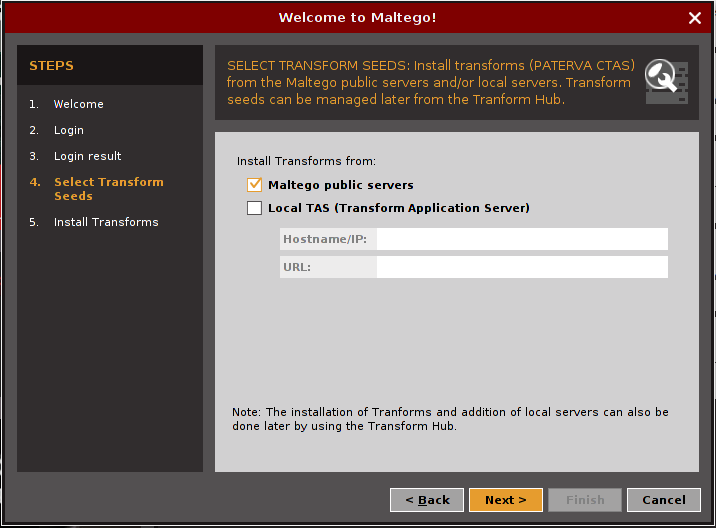Click the transform seeds wrench icon in header
The image size is (716, 528).
point(665,82)
